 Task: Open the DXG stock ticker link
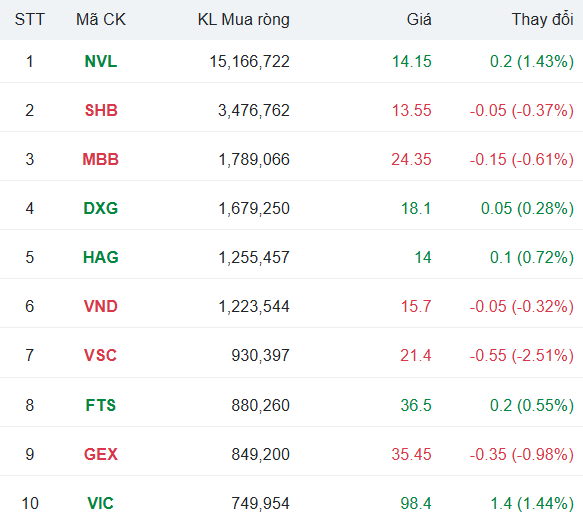(x=101, y=208)
